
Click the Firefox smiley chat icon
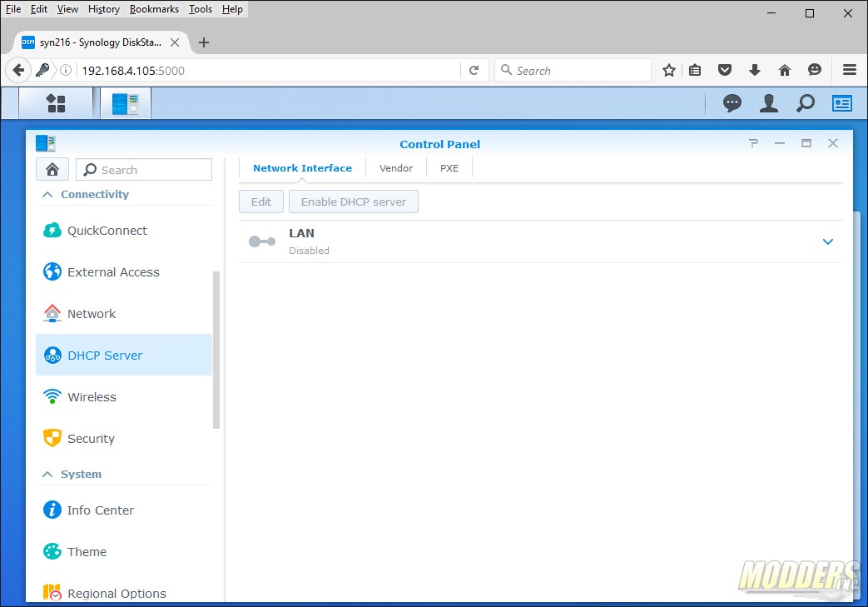tap(814, 70)
